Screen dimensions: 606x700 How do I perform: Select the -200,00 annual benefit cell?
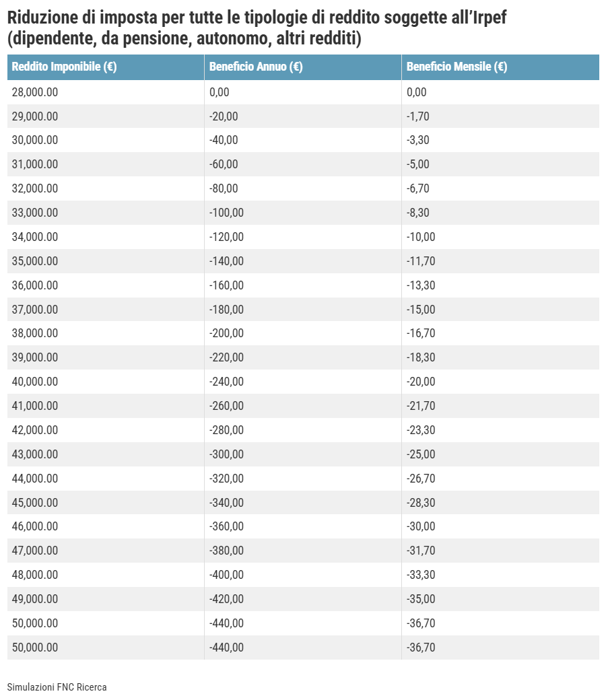coord(226,333)
